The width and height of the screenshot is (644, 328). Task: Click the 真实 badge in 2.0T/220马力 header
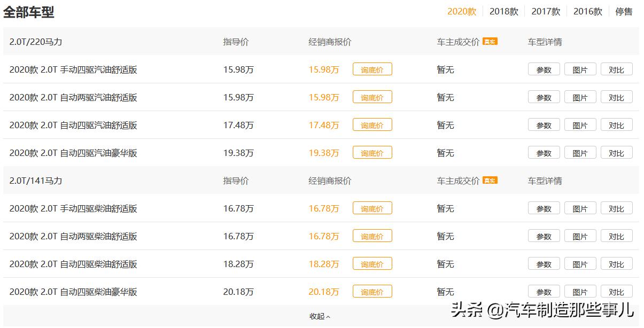(490, 41)
